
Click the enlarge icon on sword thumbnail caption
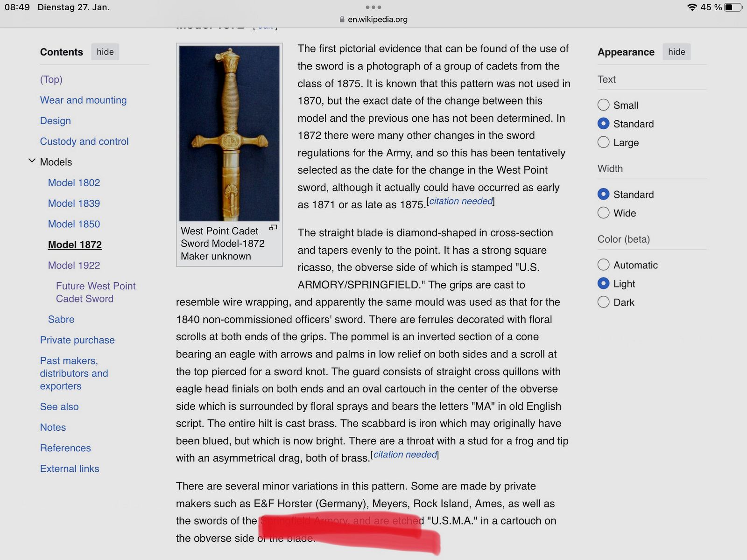(273, 228)
